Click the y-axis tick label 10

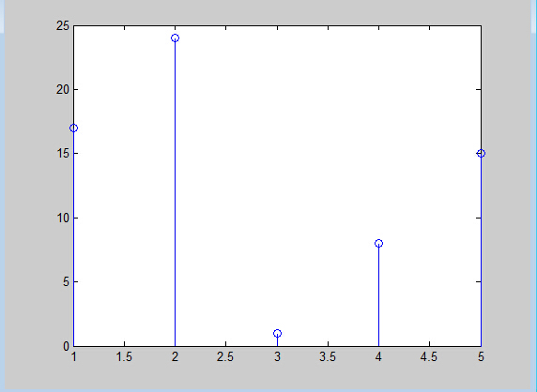[x=63, y=218]
